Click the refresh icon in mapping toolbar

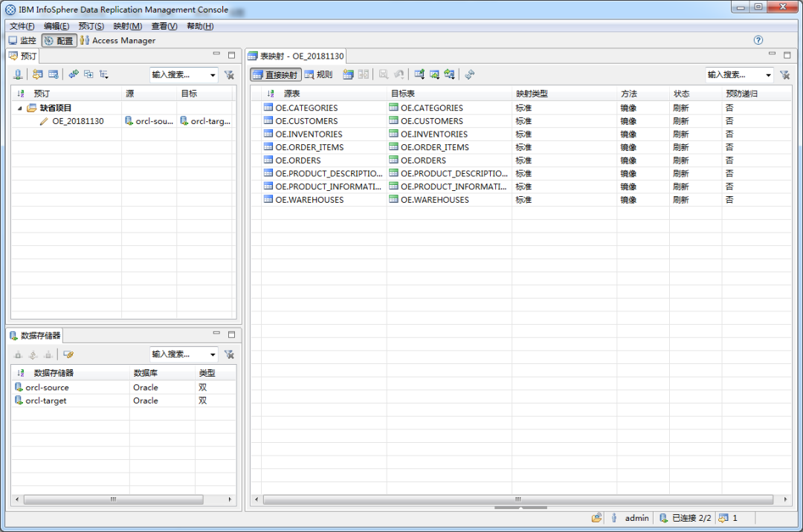(470, 75)
